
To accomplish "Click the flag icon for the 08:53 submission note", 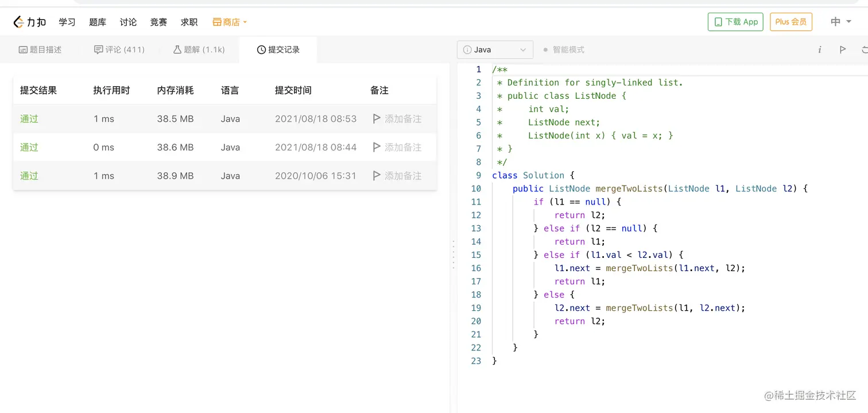I will click(377, 119).
